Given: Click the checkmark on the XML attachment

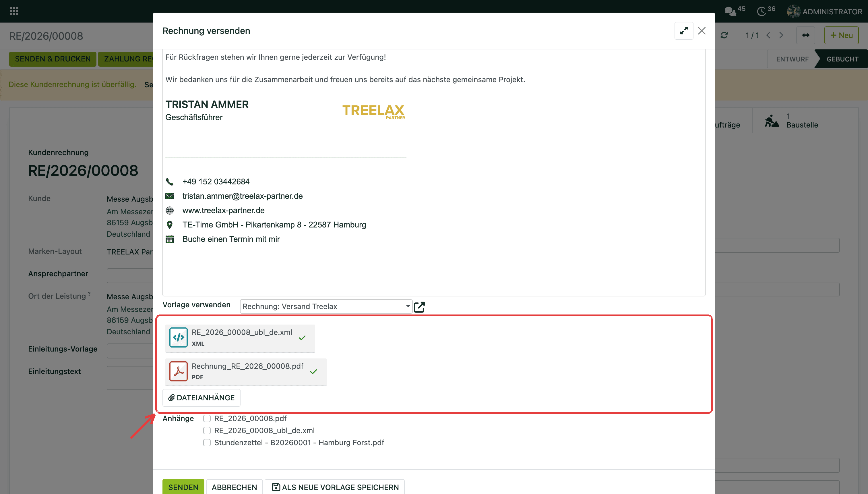Looking at the screenshot, I should point(302,338).
